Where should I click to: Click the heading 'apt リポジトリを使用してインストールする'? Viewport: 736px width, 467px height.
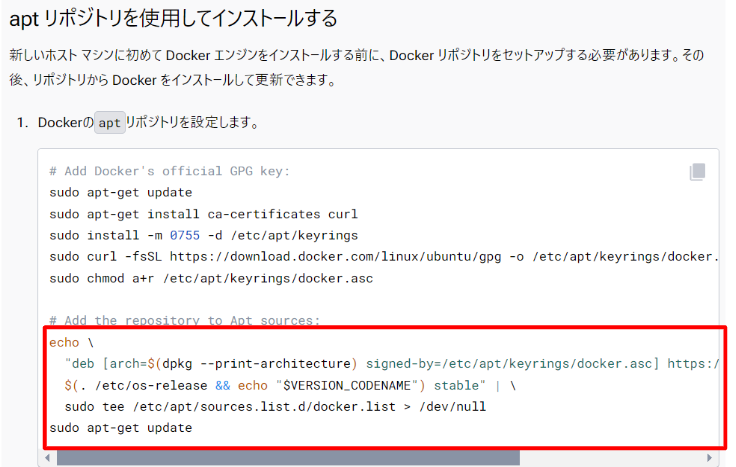click(173, 19)
